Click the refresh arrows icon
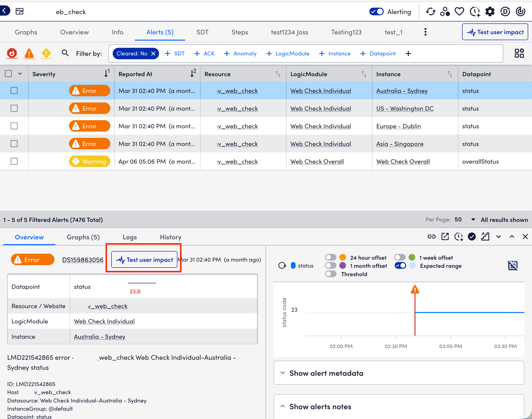The height and width of the screenshot is (419, 532). [431, 11]
